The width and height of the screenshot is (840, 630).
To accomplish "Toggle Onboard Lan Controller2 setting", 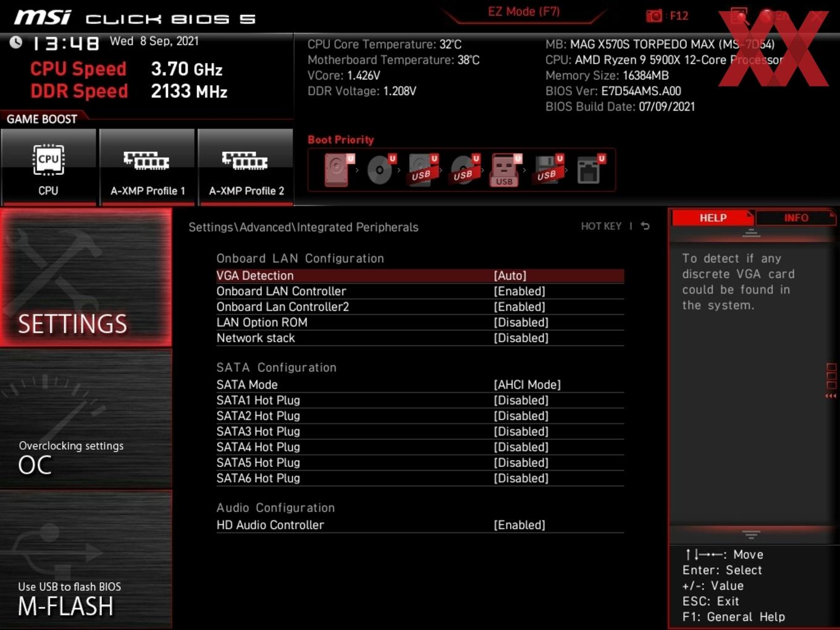I will click(420, 306).
